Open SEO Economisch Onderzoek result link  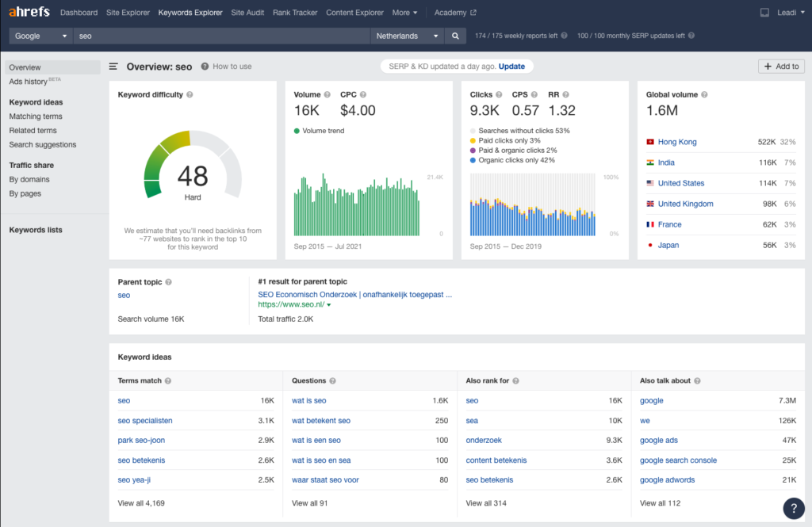[354, 295]
